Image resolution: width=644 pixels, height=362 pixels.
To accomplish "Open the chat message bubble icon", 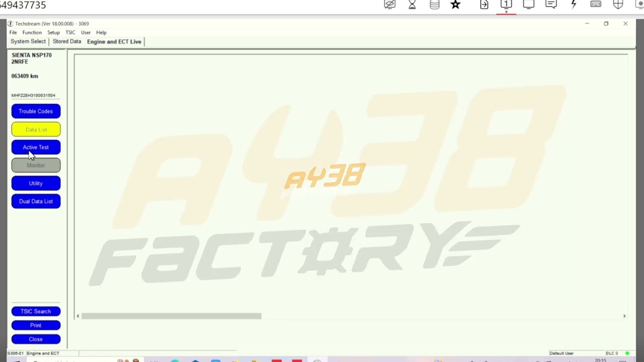I will [551, 5].
